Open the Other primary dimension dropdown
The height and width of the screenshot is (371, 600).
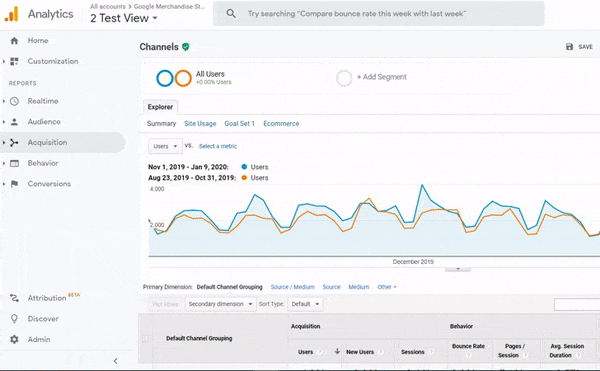[x=387, y=287]
